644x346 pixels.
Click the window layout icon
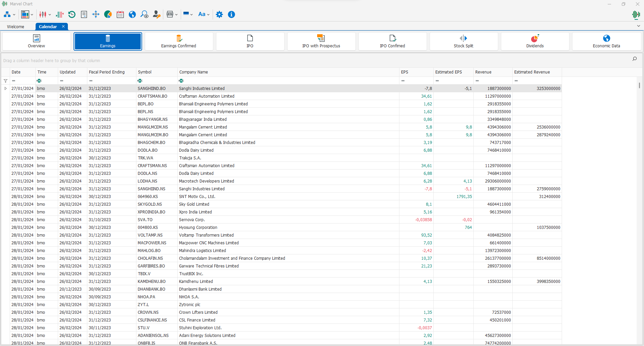pos(25,14)
